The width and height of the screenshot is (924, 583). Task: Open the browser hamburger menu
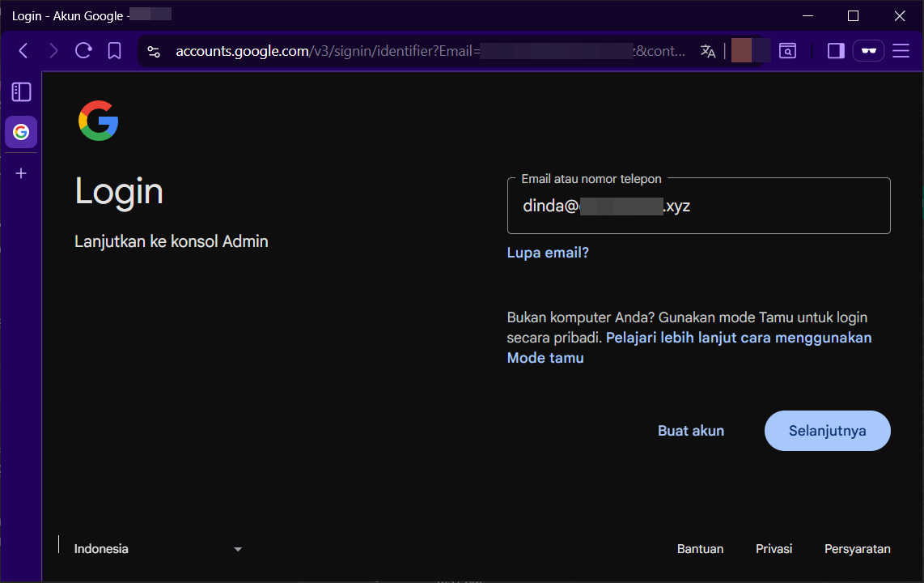click(901, 51)
